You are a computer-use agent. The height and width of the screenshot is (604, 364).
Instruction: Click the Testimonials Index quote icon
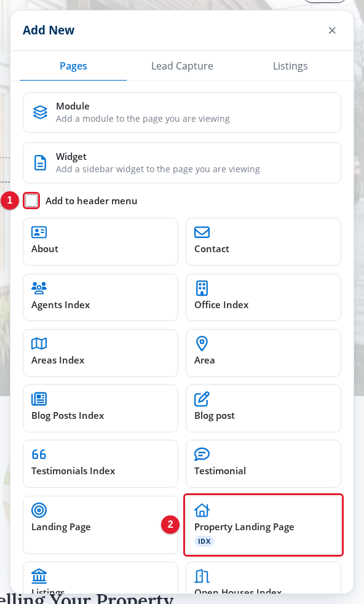tap(39, 454)
